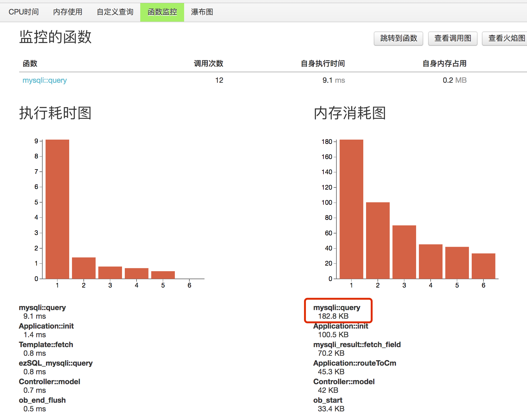The image size is (527, 420).
Task: Click the 100.5 KB memory value
Action: [333, 335]
